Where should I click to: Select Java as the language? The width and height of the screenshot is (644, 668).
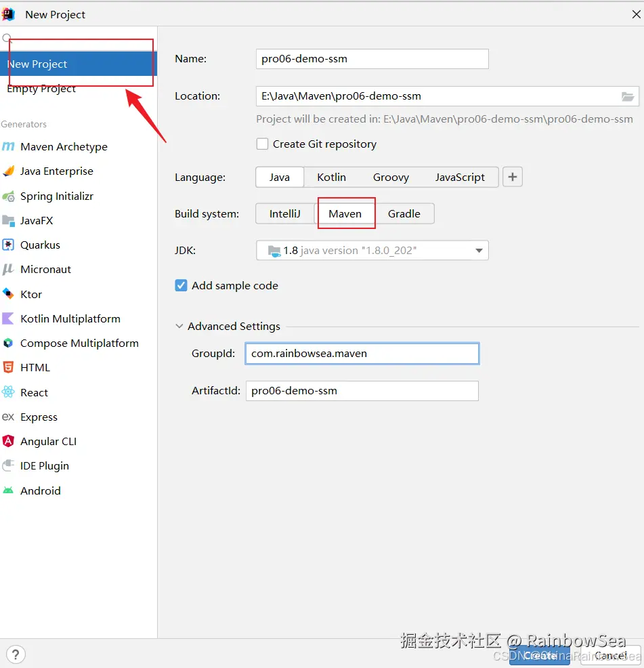280,178
